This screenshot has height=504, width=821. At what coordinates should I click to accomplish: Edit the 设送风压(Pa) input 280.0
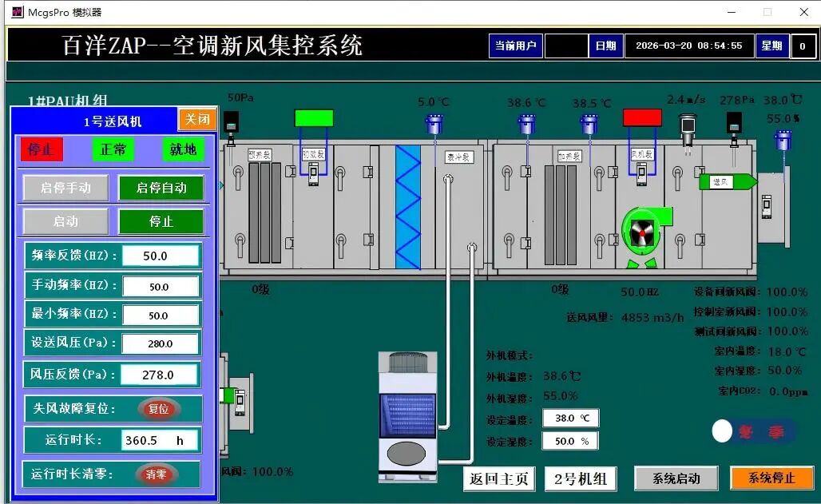(x=161, y=343)
